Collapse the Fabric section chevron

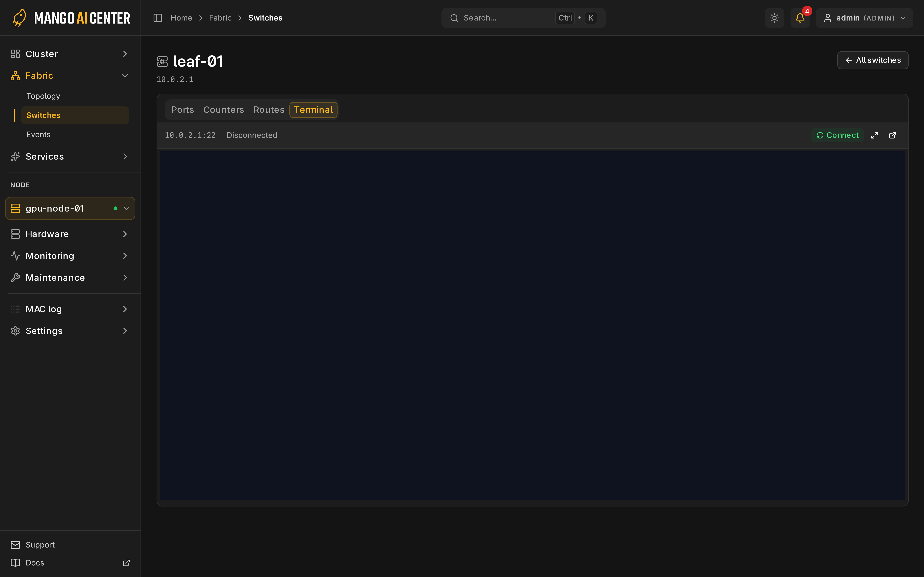[x=125, y=76]
